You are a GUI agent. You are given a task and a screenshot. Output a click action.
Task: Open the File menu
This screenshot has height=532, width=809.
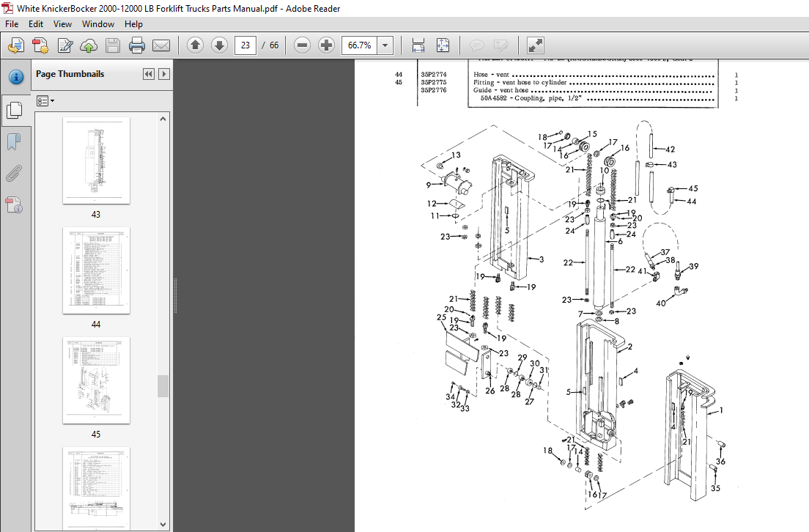coord(11,23)
